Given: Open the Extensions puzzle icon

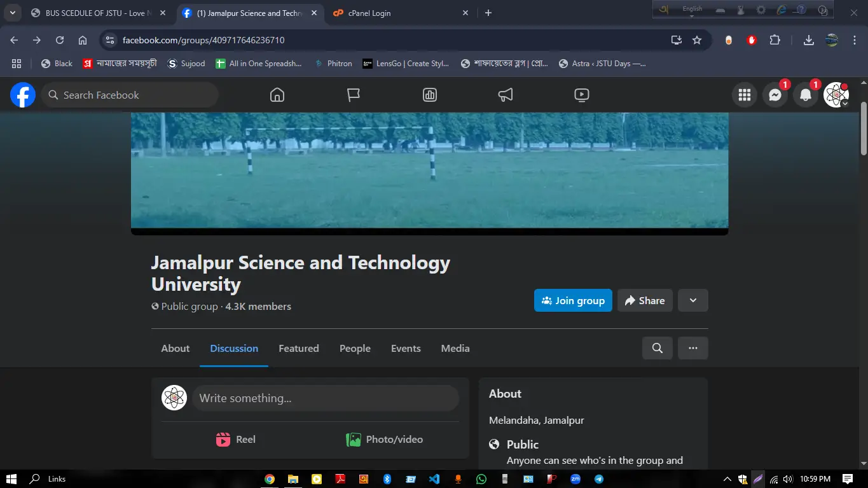Looking at the screenshot, I should point(775,40).
